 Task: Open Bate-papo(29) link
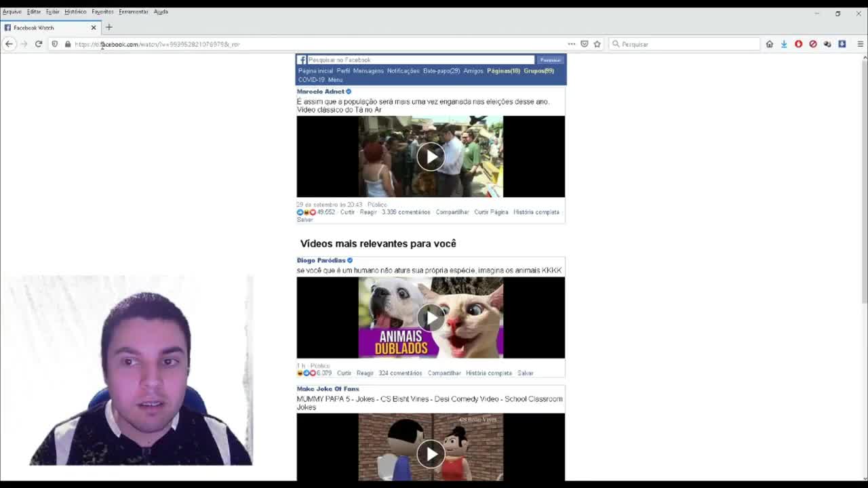[x=441, y=70]
